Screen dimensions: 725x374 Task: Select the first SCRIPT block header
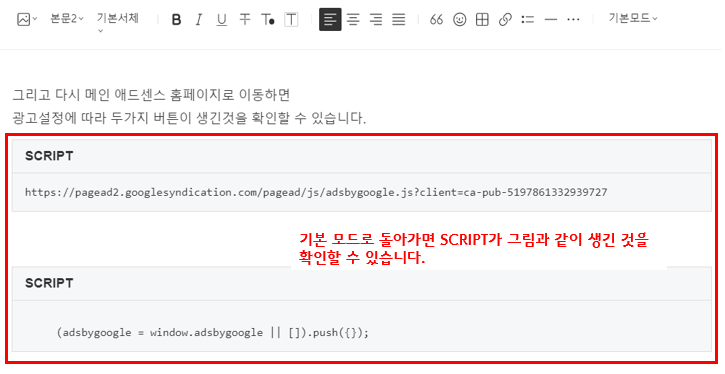tap(362, 156)
